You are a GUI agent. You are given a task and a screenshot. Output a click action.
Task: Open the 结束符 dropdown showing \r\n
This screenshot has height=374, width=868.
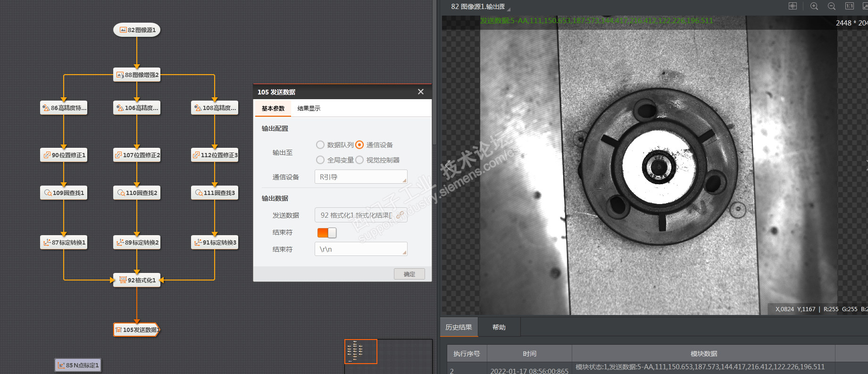coord(361,249)
